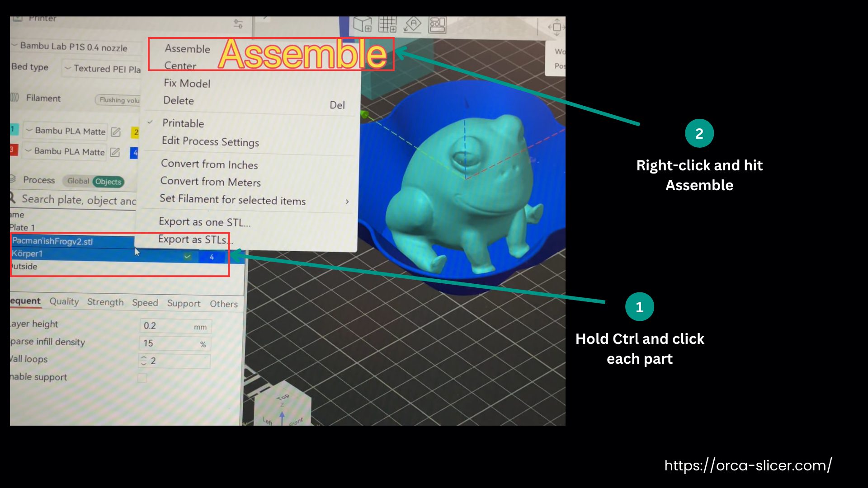This screenshot has height=488, width=868.
Task: Switch to Quality tab
Action: coord(64,301)
